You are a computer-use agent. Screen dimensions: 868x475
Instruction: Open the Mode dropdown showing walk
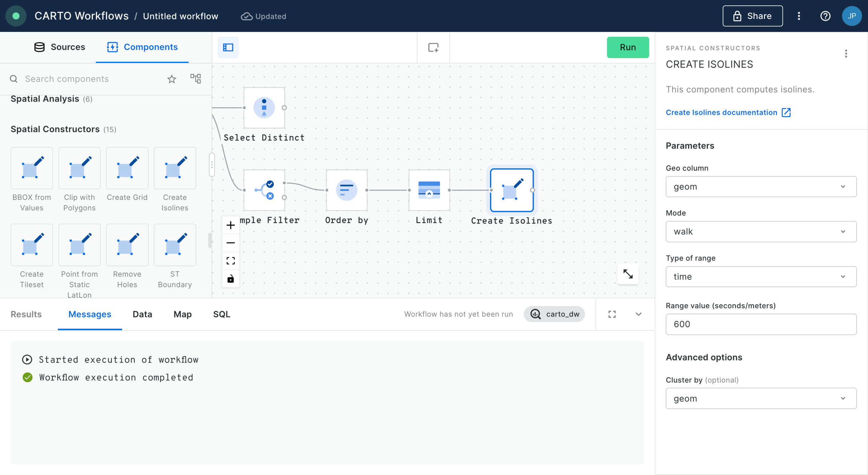pos(761,231)
